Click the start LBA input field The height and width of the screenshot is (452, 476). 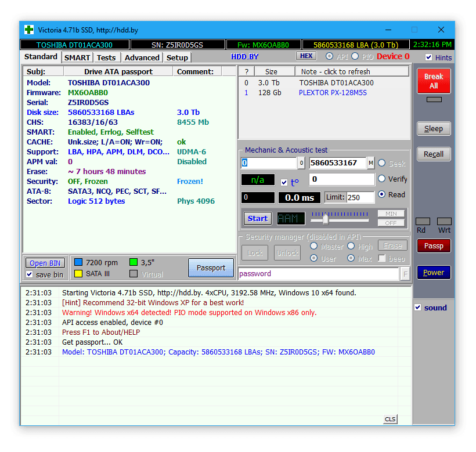click(269, 163)
